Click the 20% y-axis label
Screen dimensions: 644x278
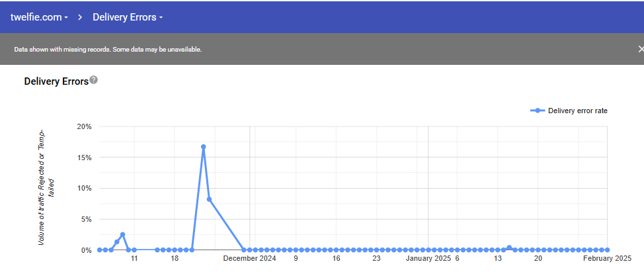click(x=84, y=126)
